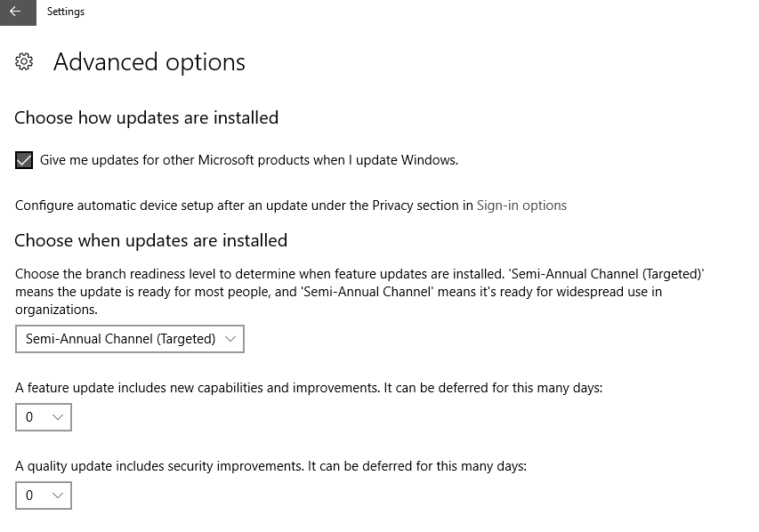Viewport: 759px width, 532px height.
Task: Click the 0 value for feature update deferral
Action: coord(29,417)
